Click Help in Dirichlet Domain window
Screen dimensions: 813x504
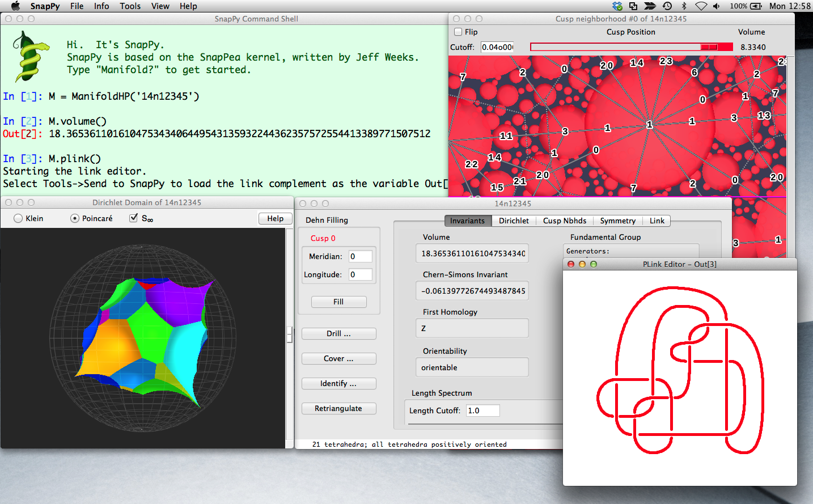[276, 218]
